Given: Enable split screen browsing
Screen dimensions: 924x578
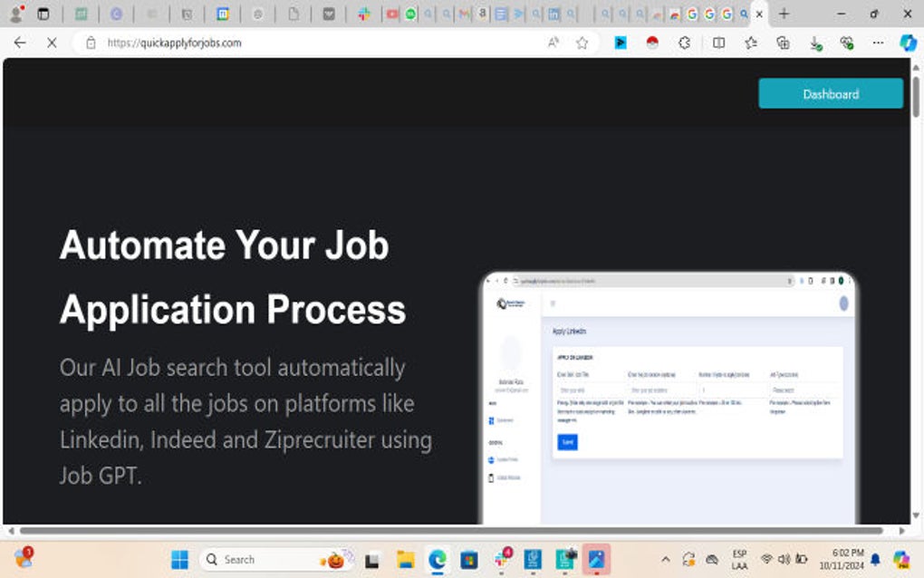Looking at the screenshot, I should pos(717,43).
